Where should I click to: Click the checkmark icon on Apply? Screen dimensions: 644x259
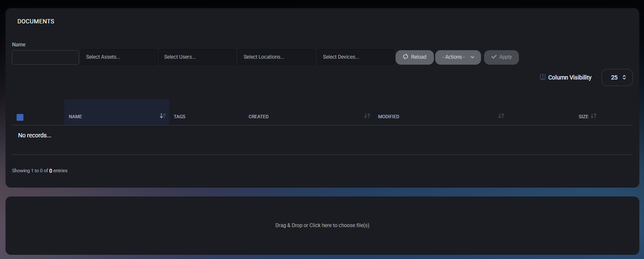coord(494,57)
